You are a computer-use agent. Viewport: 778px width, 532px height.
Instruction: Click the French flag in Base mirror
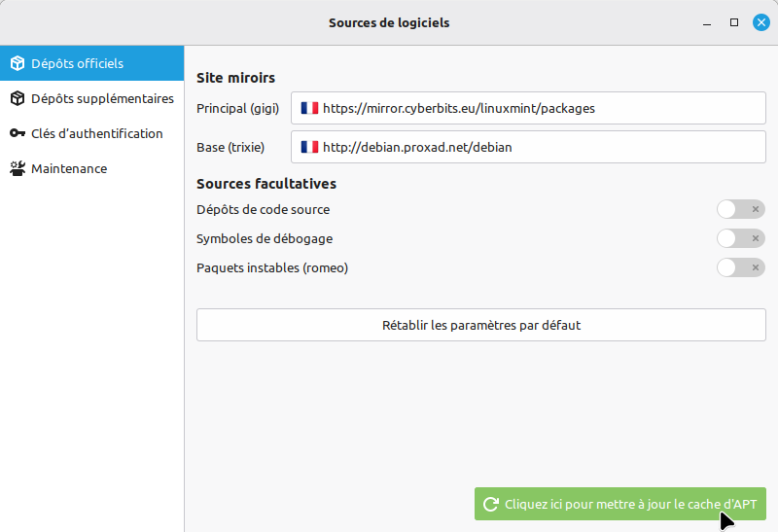coord(310,148)
